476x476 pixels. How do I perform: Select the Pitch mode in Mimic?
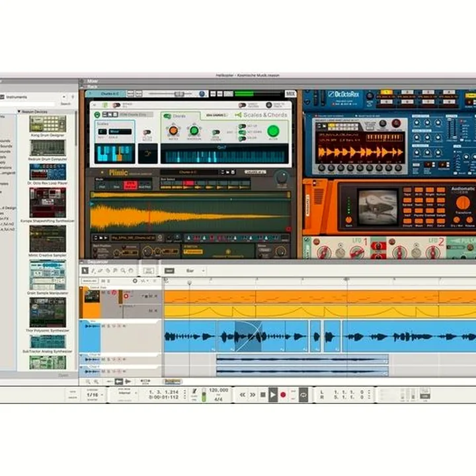pyautogui.click(x=102, y=186)
